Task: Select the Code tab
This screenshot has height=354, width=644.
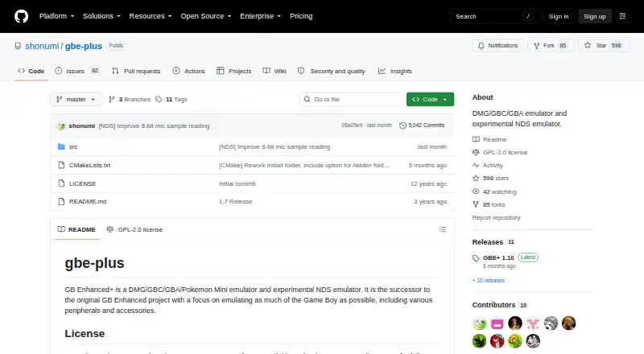Action: point(31,71)
